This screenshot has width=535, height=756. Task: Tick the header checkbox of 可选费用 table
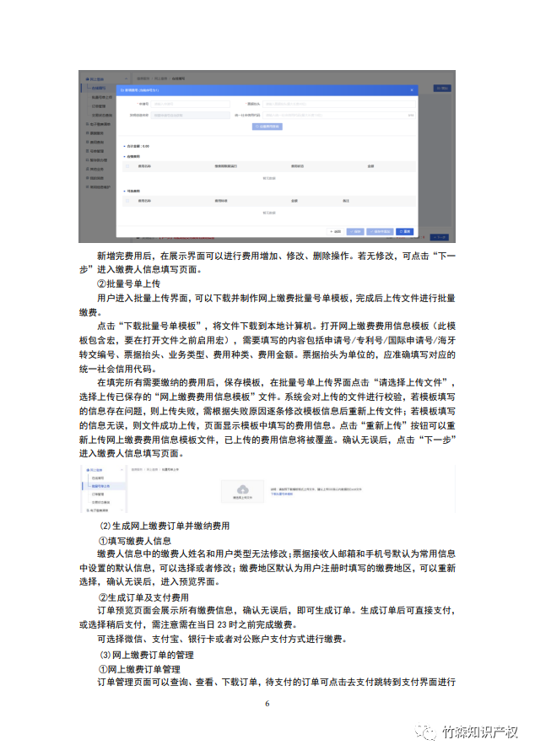tap(127, 201)
